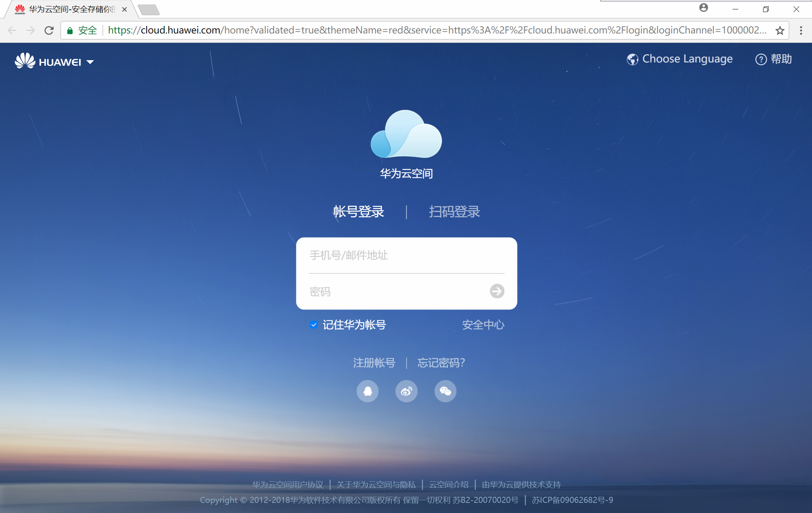The image size is (812, 513).
Task: Reload the page with the refresh icon
Action: tap(49, 30)
